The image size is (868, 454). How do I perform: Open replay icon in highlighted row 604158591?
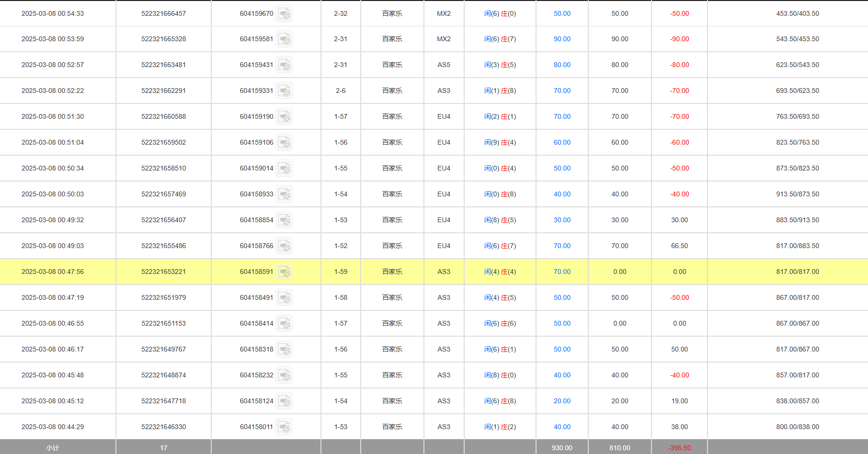pyautogui.click(x=285, y=272)
